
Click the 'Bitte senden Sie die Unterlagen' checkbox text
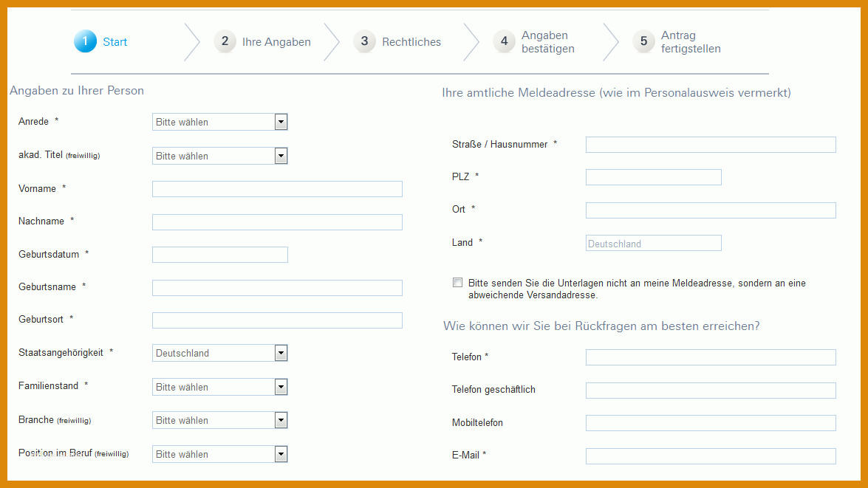pos(637,289)
